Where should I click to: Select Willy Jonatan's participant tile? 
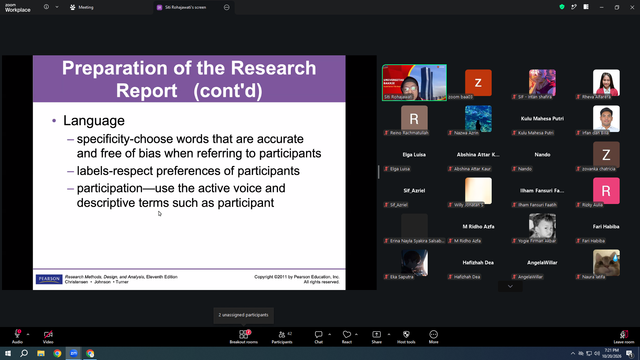pyautogui.click(x=478, y=191)
